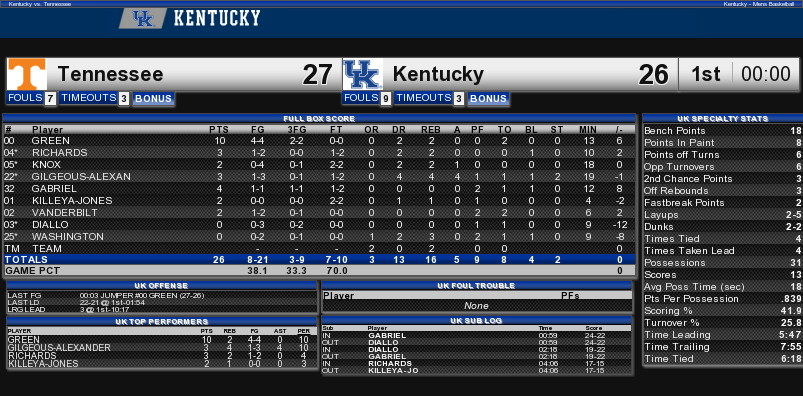
Task: Click the Kentucky UK logo beside score
Action: point(363,74)
